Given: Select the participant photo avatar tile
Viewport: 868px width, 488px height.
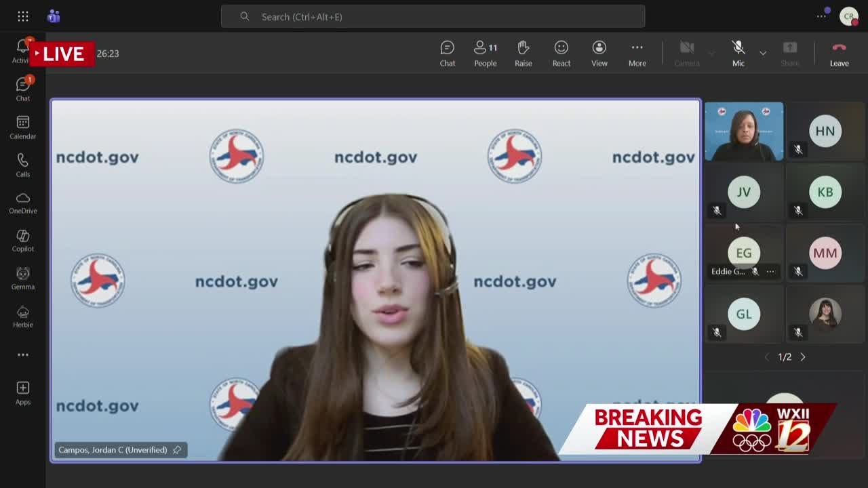Looking at the screenshot, I should coord(825,314).
